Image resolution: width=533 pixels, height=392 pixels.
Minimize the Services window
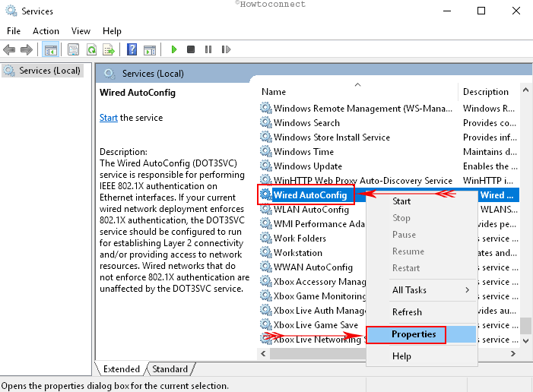coord(447,11)
